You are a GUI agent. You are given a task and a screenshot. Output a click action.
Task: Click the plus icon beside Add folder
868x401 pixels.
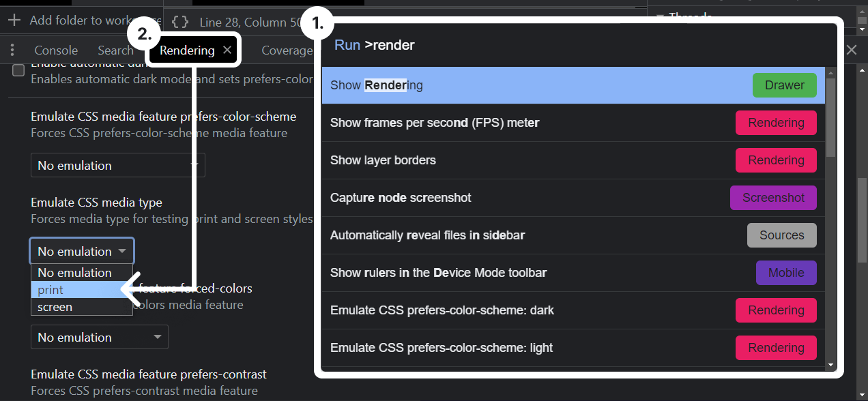[x=14, y=20]
